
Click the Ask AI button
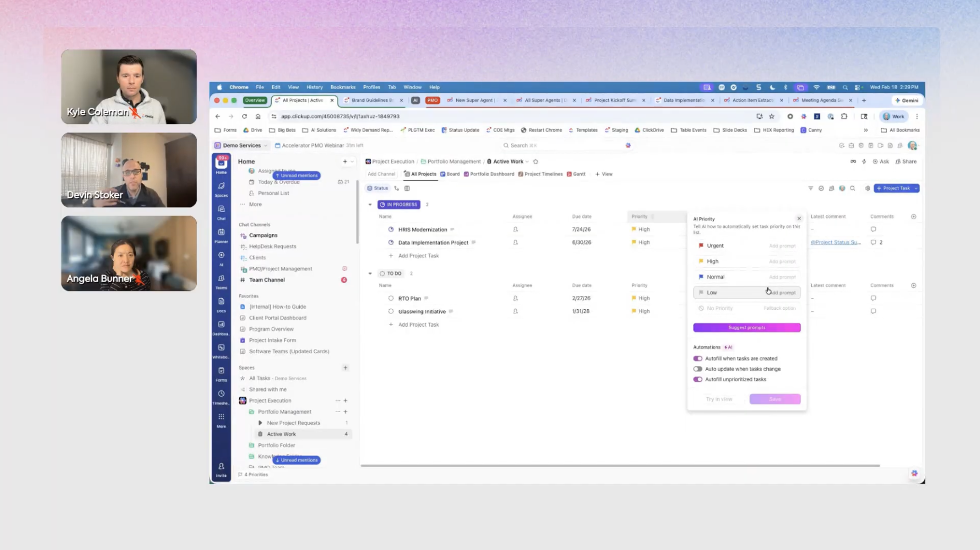(881, 162)
